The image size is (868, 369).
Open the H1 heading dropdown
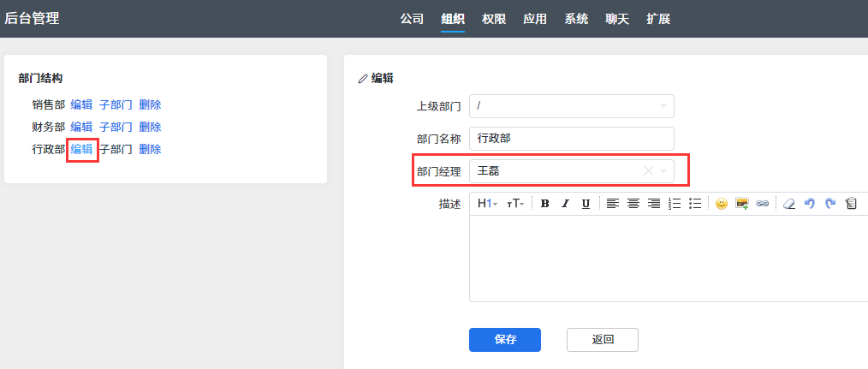[x=487, y=204]
